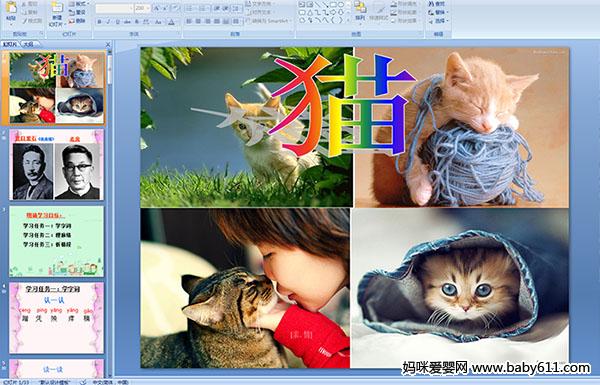The width and height of the screenshot is (600, 385).
Task: Toggle Italic formatting in the font group
Action: click(x=108, y=22)
